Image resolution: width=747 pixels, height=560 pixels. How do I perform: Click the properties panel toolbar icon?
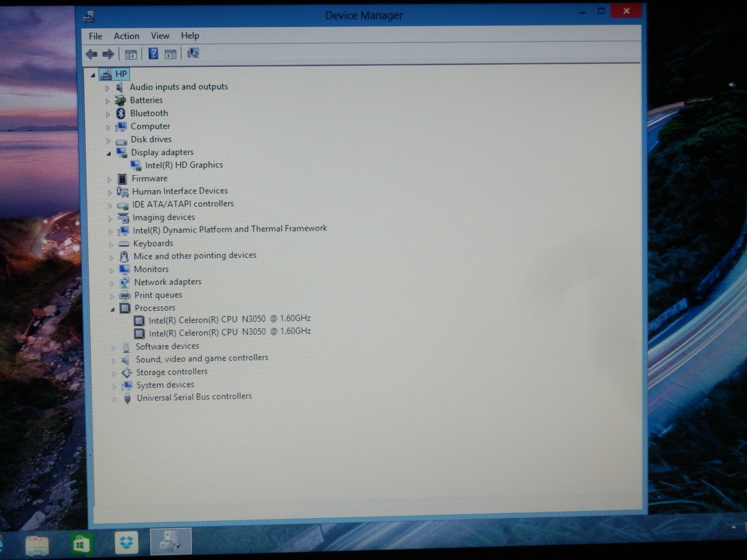coord(170,54)
